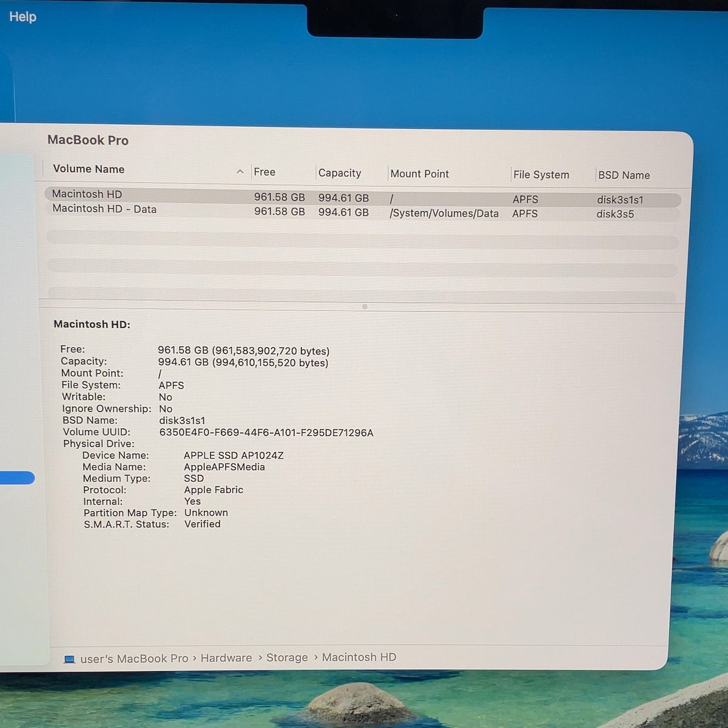This screenshot has width=728, height=728.
Task: Go to user's MacBook Pro in path bar
Action: pos(134,658)
